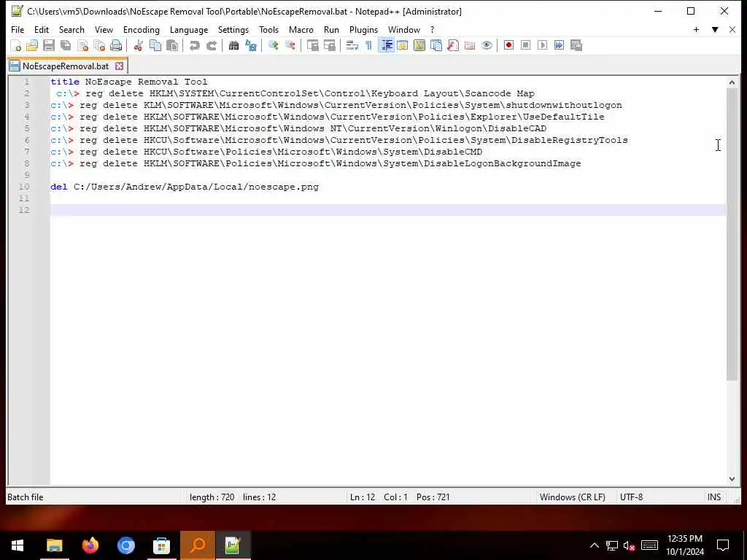Toggle show all characters pilcrow icon
This screenshot has height=560, width=747.
(368, 45)
